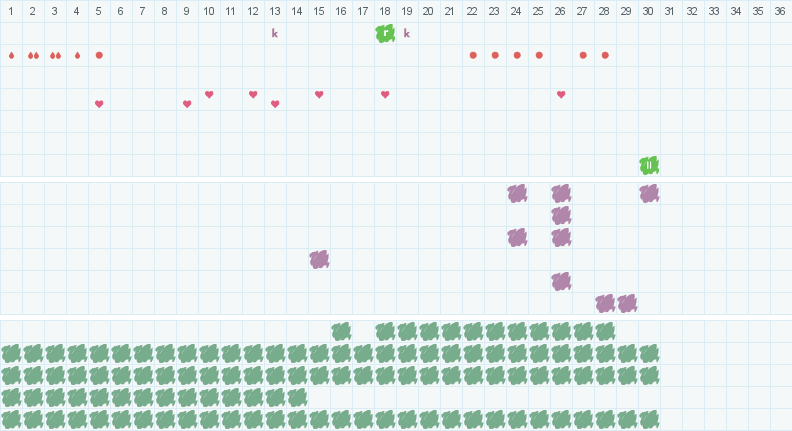Select day number 36 header cell
Screen dimensions: 792x431
click(x=780, y=11)
